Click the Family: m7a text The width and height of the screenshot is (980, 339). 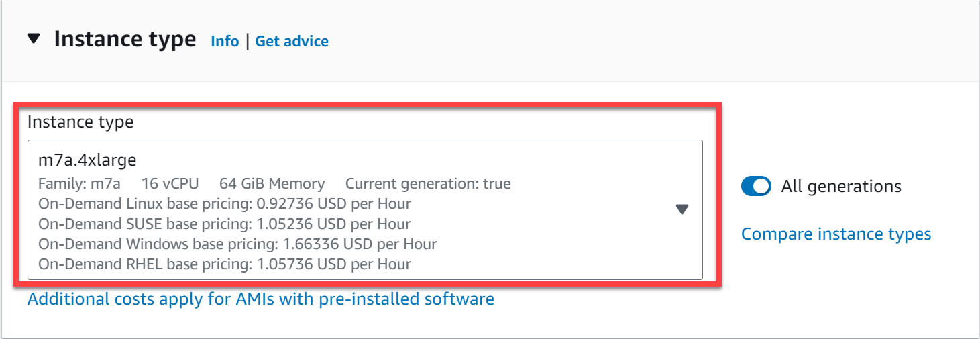coord(79,183)
